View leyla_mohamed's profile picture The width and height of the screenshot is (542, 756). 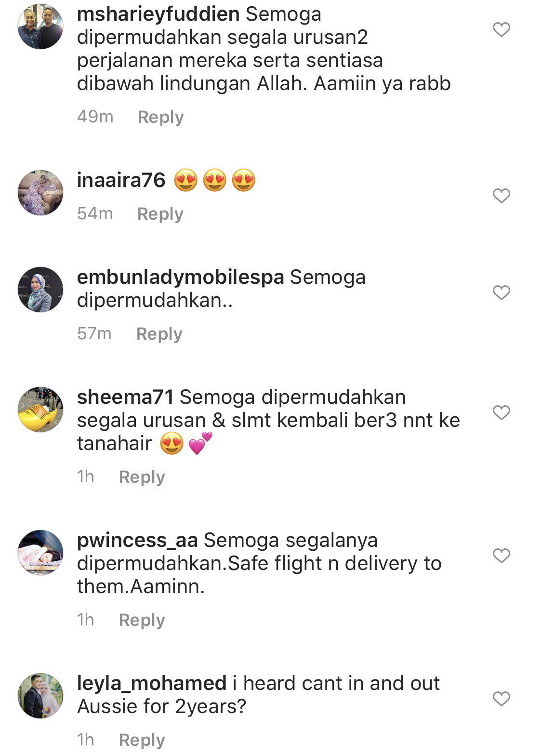40,696
